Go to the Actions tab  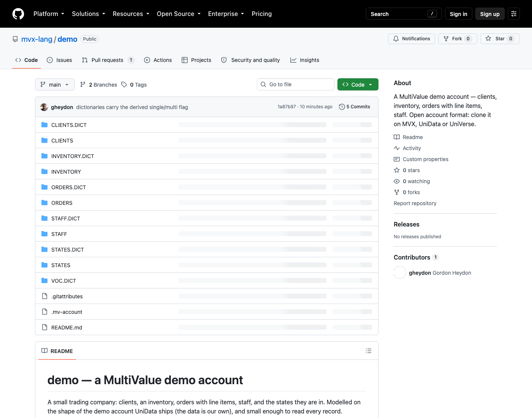pos(158,60)
